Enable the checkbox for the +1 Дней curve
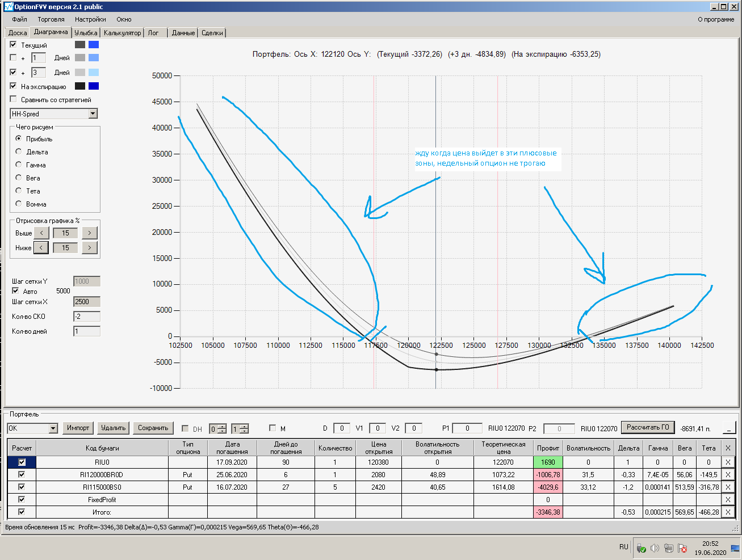Screen dimensions: 742x560 pyautogui.click(x=14, y=57)
